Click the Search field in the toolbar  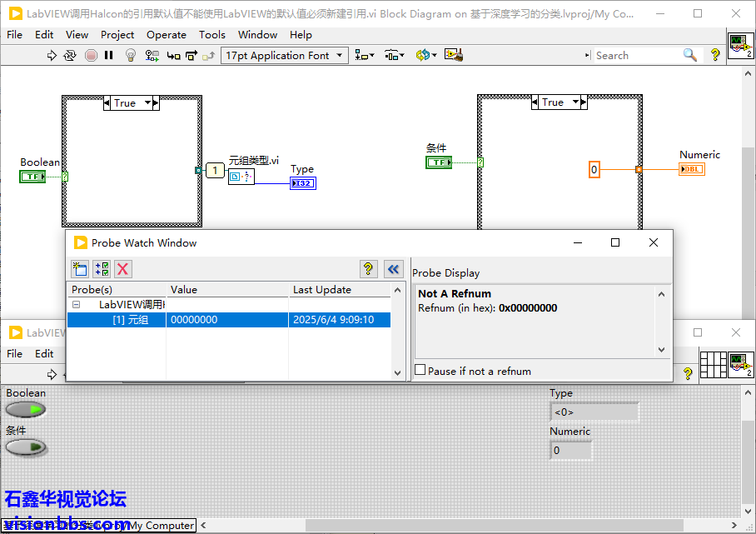point(637,56)
